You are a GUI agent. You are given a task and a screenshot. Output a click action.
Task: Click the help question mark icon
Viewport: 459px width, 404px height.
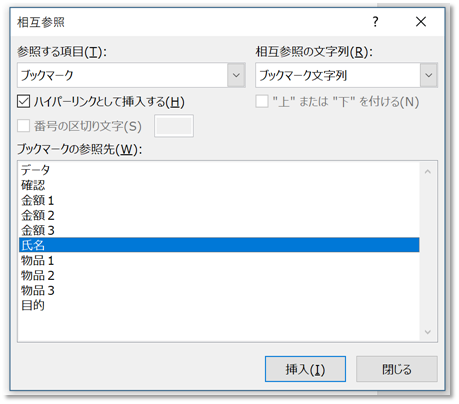[x=375, y=22]
